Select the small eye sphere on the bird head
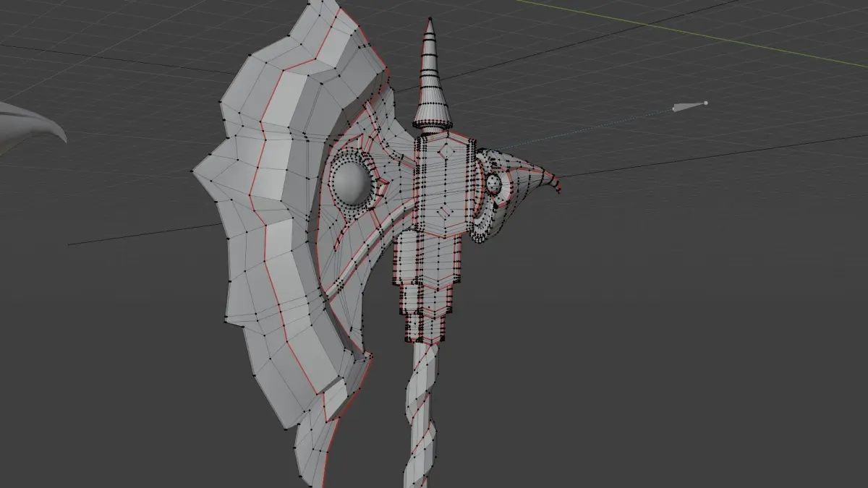868x488 pixels. click(495, 185)
